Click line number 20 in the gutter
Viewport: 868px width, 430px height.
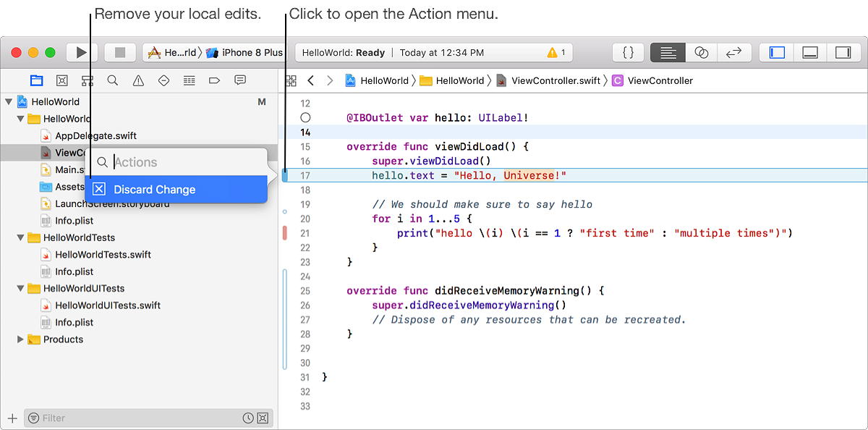click(x=305, y=219)
